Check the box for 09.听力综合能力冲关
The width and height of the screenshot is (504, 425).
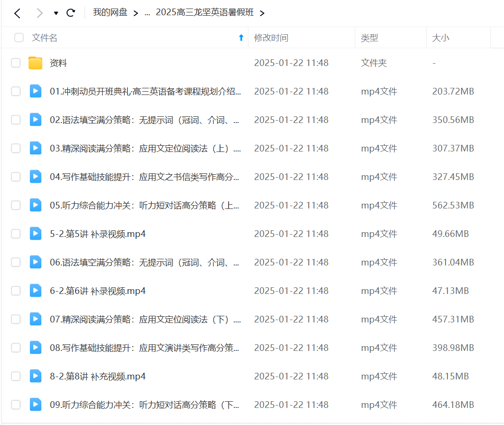click(16, 405)
